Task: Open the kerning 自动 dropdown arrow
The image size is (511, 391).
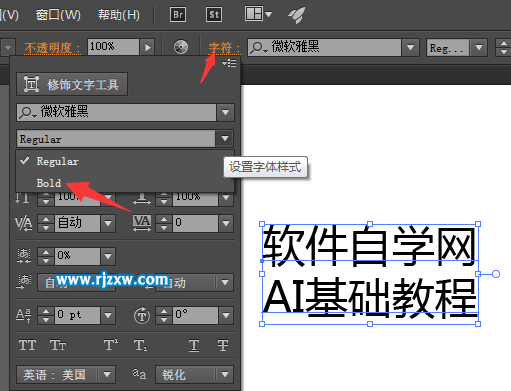Action: pyautogui.click(x=108, y=223)
